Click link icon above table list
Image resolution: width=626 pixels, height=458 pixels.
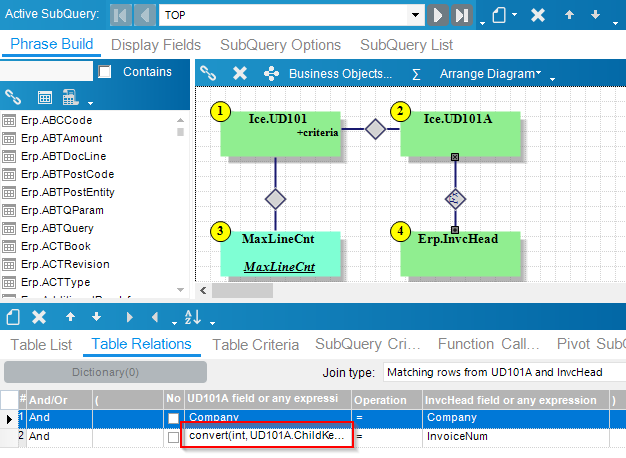[13, 97]
